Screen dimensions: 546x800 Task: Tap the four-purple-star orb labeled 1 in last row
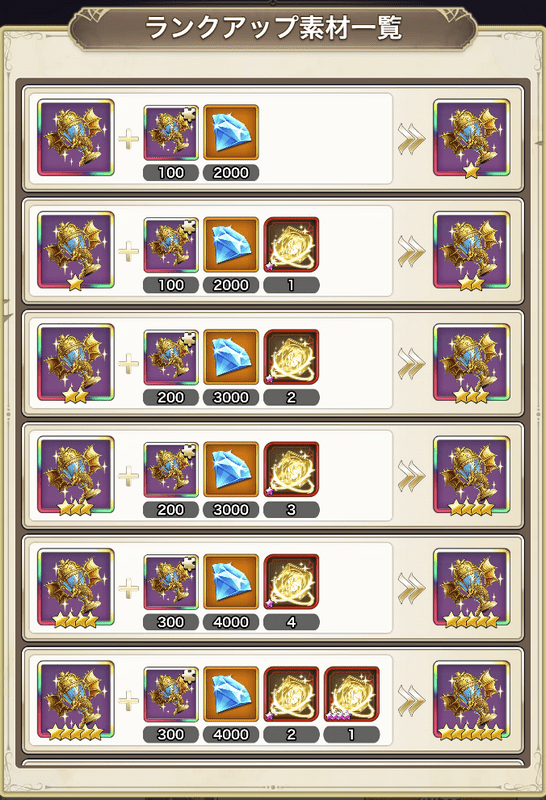coord(352,694)
